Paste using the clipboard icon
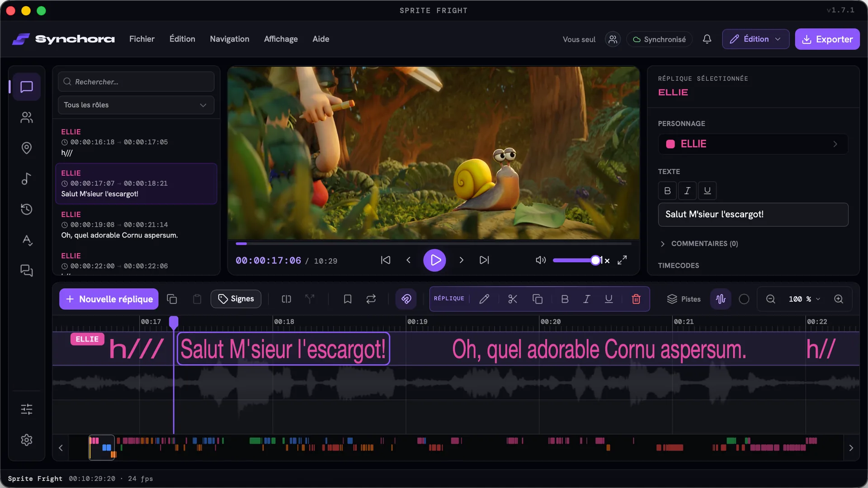This screenshot has width=868, height=488. 197,299
